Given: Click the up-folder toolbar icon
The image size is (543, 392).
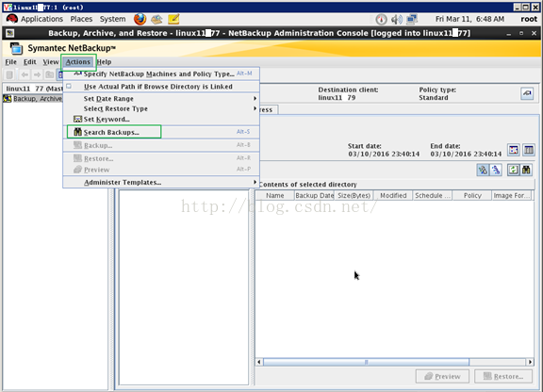Looking at the screenshot, I should [50, 74].
